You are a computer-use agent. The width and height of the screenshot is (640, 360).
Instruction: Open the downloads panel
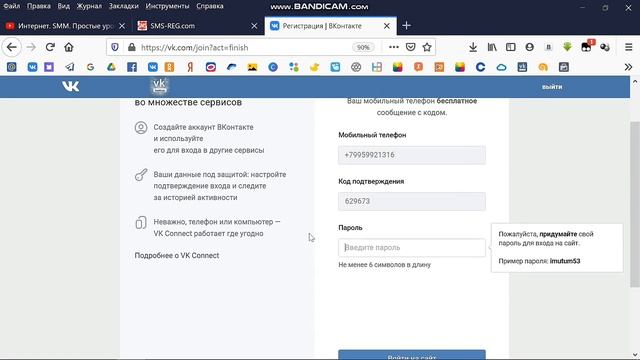(x=473, y=47)
